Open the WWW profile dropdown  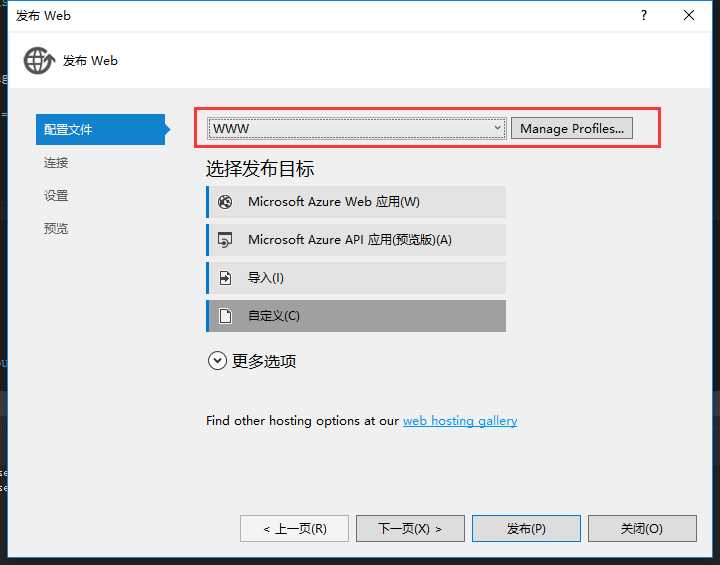click(356, 129)
